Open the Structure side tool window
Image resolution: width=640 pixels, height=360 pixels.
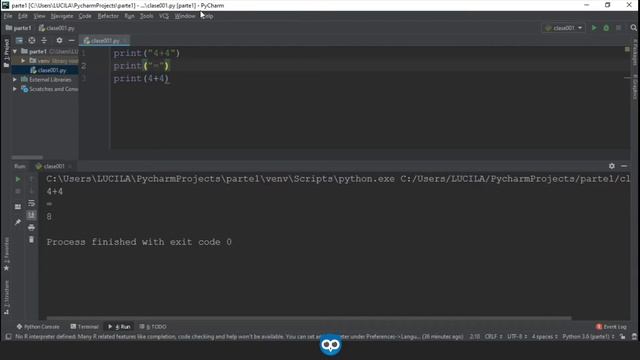pyautogui.click(x=6, y=297)
